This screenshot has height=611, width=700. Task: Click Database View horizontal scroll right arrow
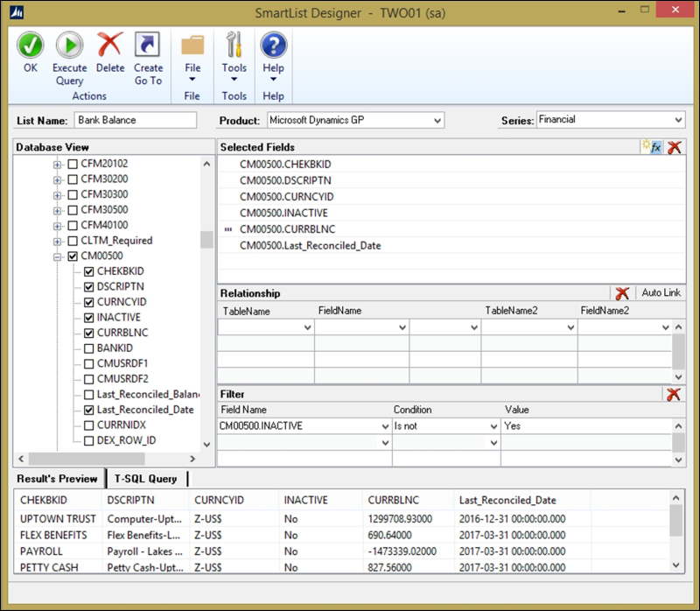click(x=192, y=459)
